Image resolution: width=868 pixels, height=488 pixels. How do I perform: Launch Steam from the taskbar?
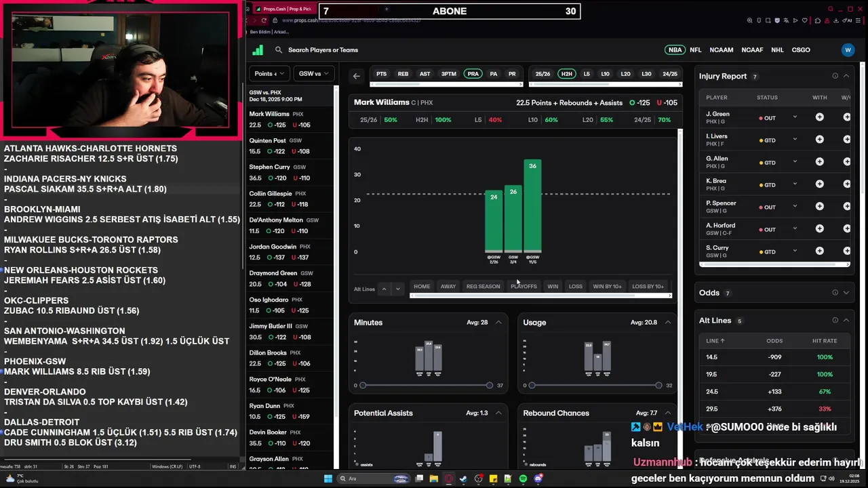[x=463, y=479]
